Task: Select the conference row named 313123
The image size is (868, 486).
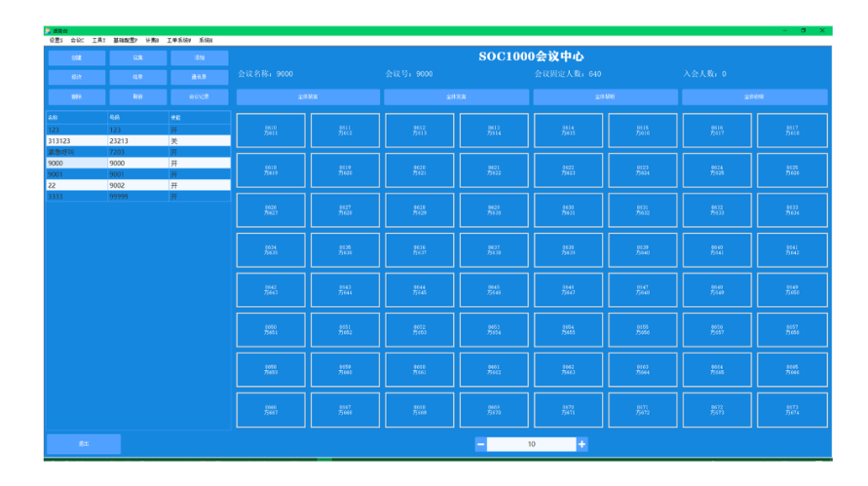Action: [x=76, y=141]
